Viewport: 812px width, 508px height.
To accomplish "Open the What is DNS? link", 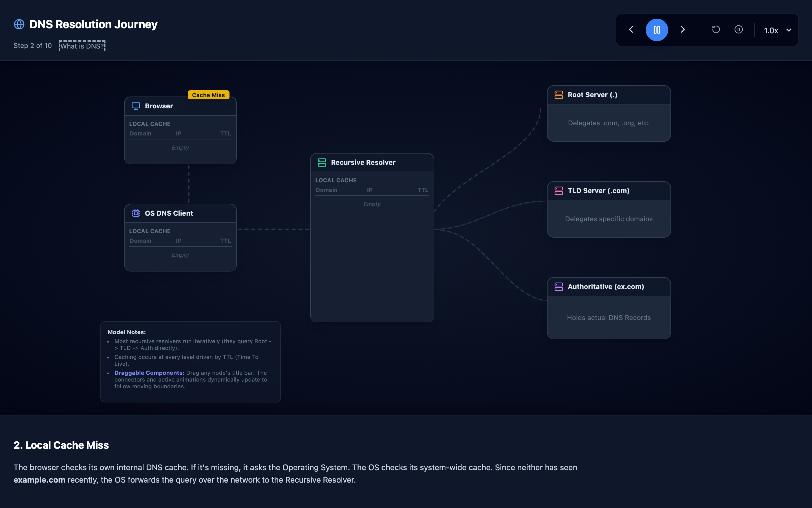I will coord(82,46).
